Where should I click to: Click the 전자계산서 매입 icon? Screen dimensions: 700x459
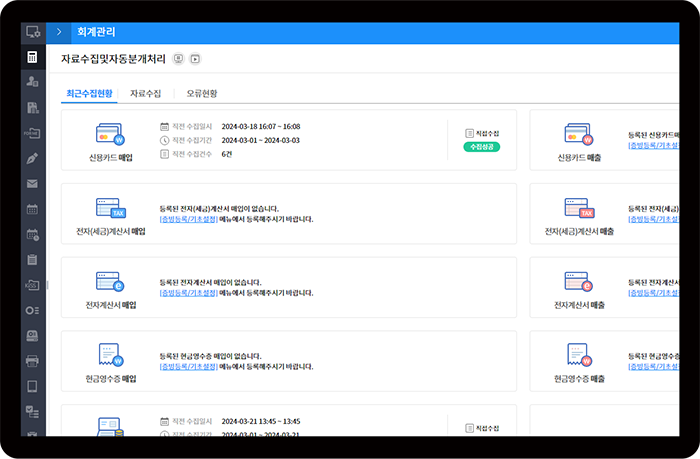[110, 281]
